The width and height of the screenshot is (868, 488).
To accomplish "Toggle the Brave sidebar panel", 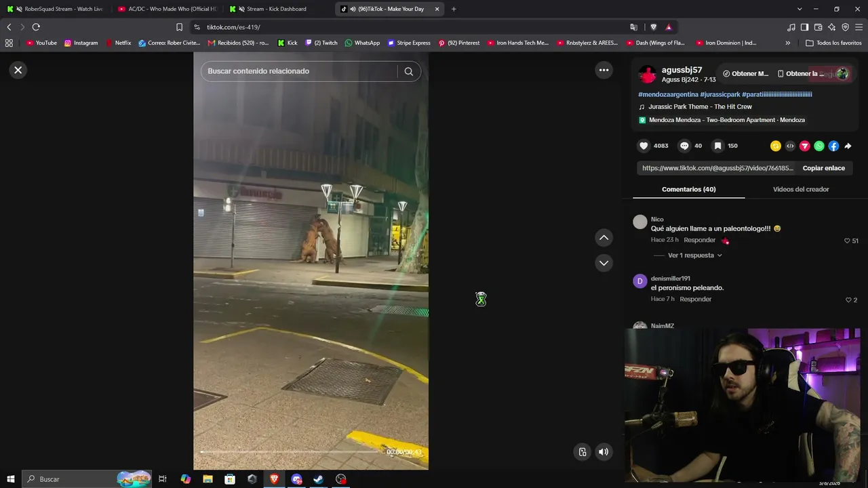I will tap(804, 27).
